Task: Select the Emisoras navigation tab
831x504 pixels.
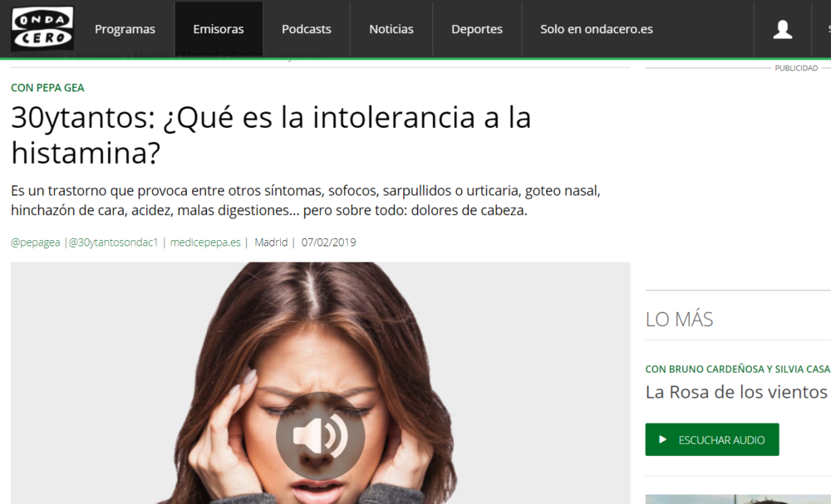Action: coord(219,28)
